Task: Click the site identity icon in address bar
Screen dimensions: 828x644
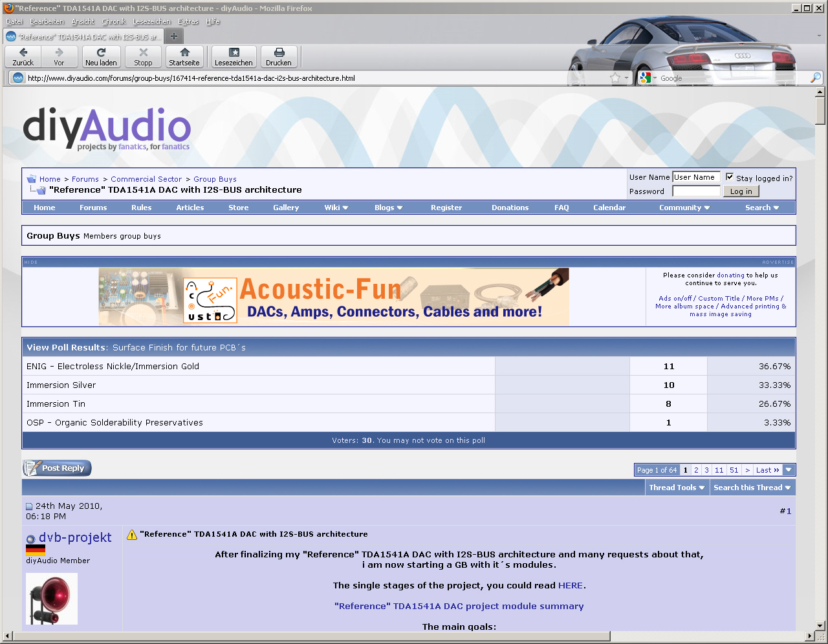Action: 17,78
